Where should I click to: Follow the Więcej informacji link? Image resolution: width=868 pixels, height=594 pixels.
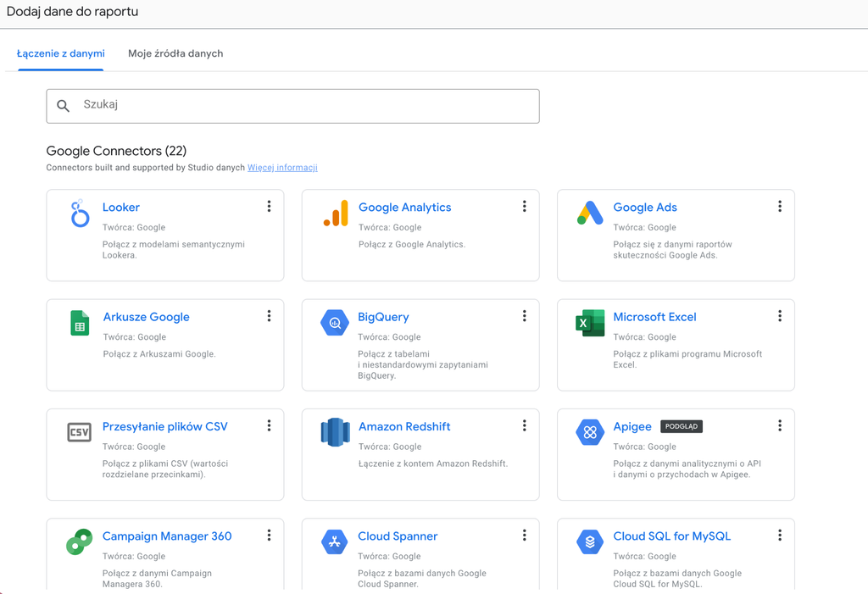282,168
